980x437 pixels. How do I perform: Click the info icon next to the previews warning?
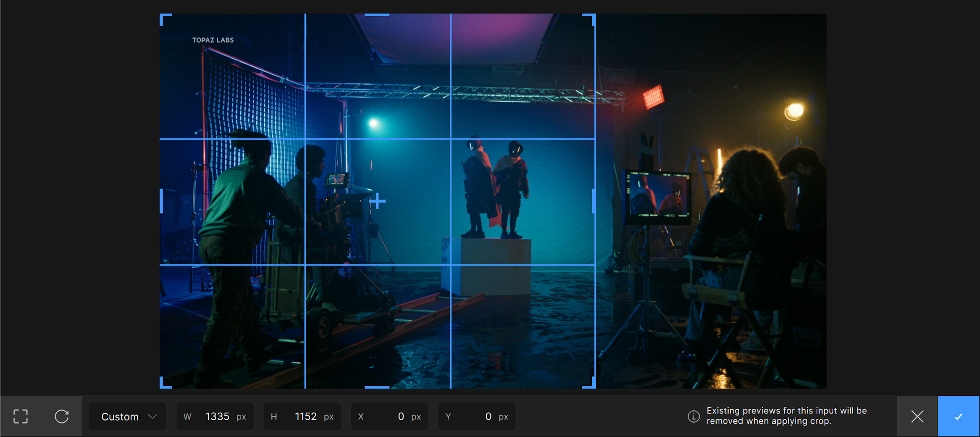694,416
